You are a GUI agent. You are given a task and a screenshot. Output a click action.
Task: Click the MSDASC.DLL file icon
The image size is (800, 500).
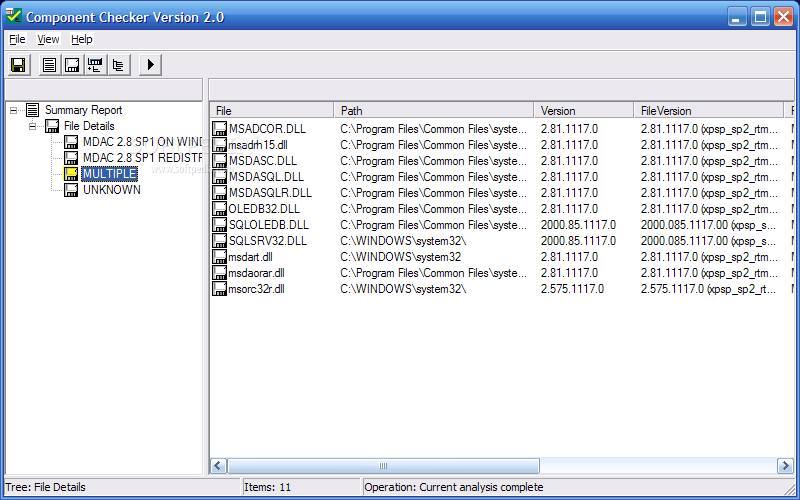pos(219,161)
